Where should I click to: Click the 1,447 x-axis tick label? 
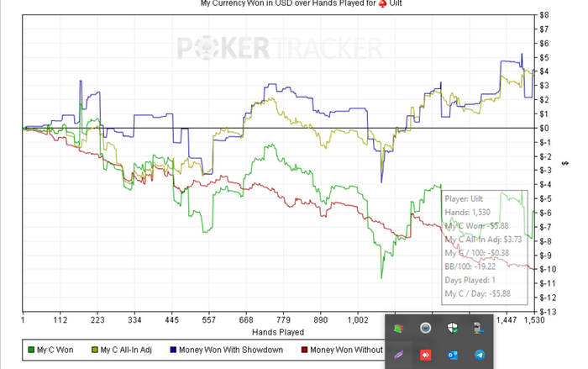coord(507,320)
